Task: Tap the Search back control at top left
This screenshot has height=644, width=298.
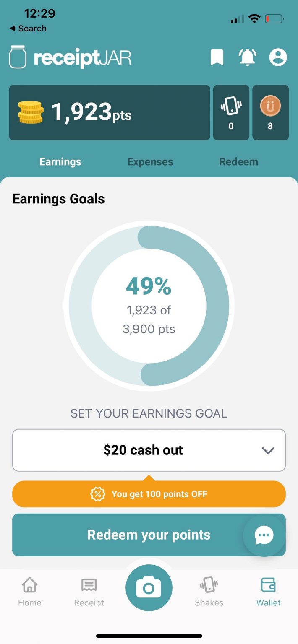Action: [28, 29]
